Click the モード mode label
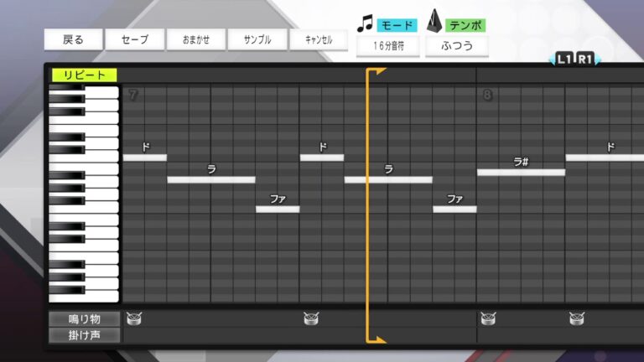 pos(397,25)
